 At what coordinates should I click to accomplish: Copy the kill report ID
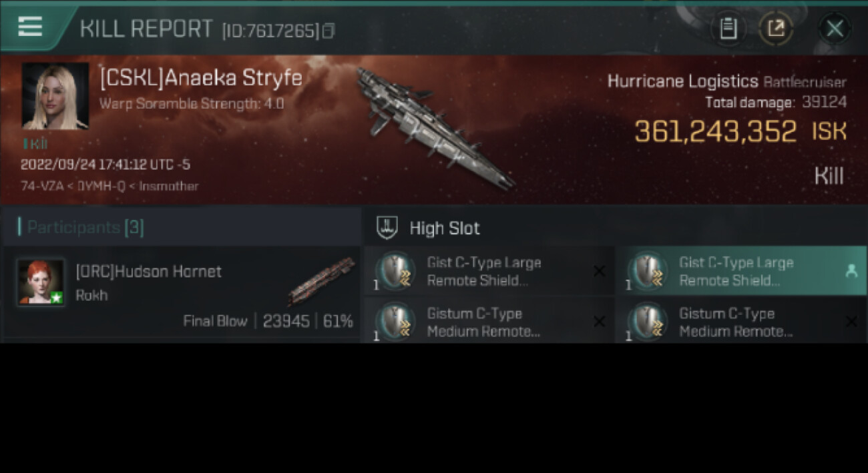coord(328,31)
